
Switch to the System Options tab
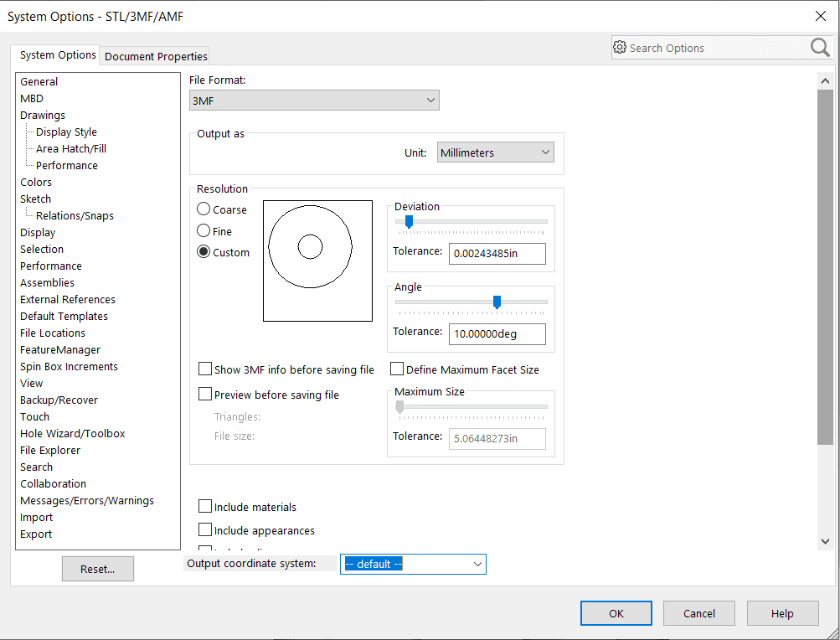[x=57, y=55]
